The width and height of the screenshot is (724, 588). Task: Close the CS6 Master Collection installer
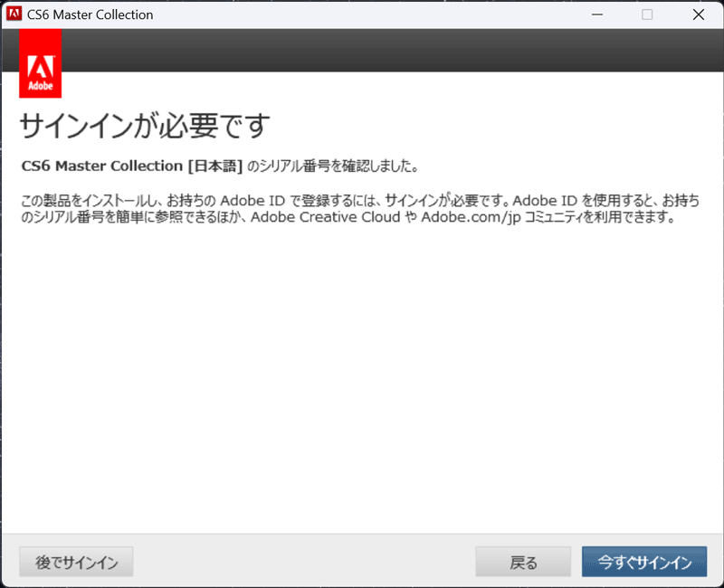[699, 14]
